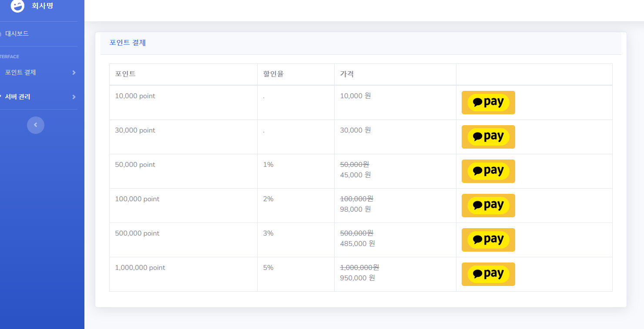Collapse the sidebar with round arrow button
The image size is (644, 329).
click(x=36, y=125)
